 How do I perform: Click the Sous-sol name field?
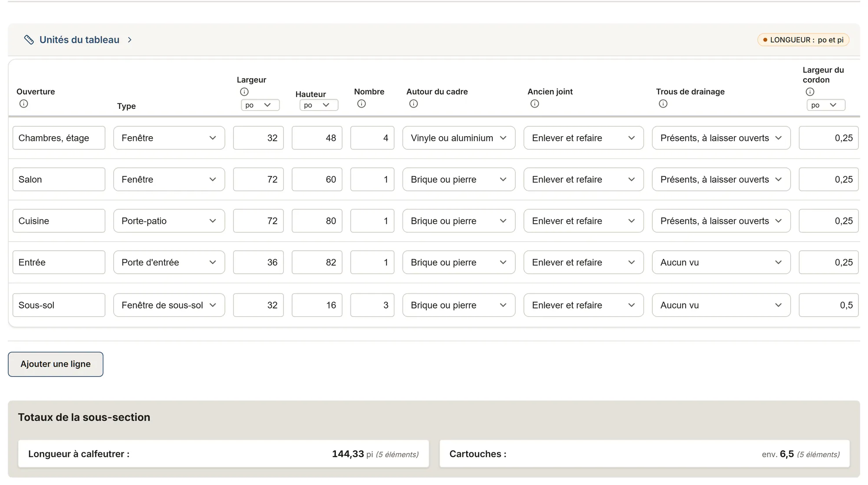pyautogui.click(x=59, y=305)
